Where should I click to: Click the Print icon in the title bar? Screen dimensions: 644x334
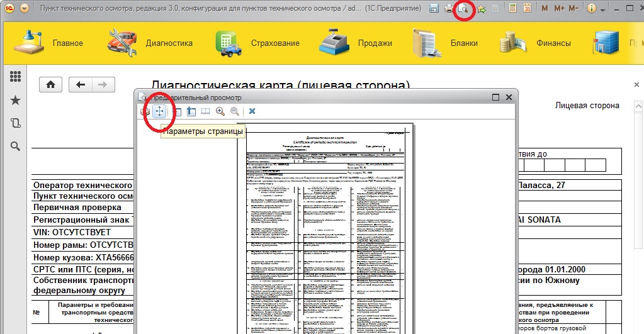pos(449,8)
